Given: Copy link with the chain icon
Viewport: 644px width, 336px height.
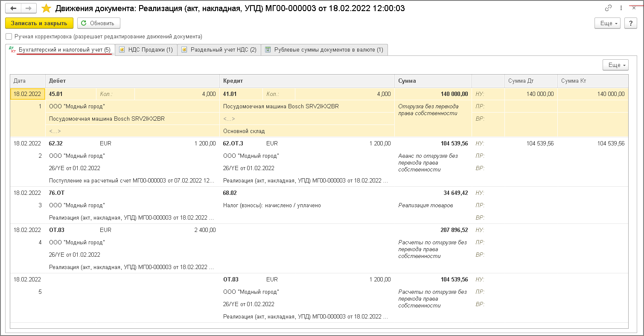Looking at the screenshot, I should click(x=608, y=8).
